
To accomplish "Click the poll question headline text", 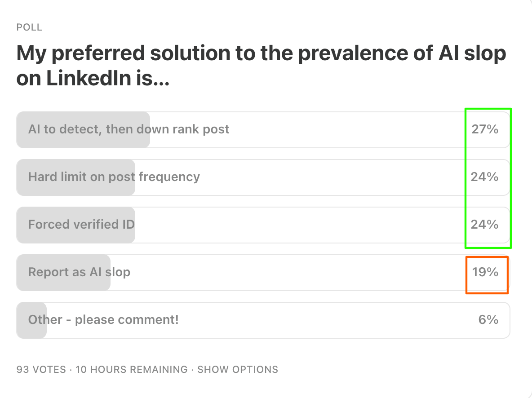I will (261, 66).
